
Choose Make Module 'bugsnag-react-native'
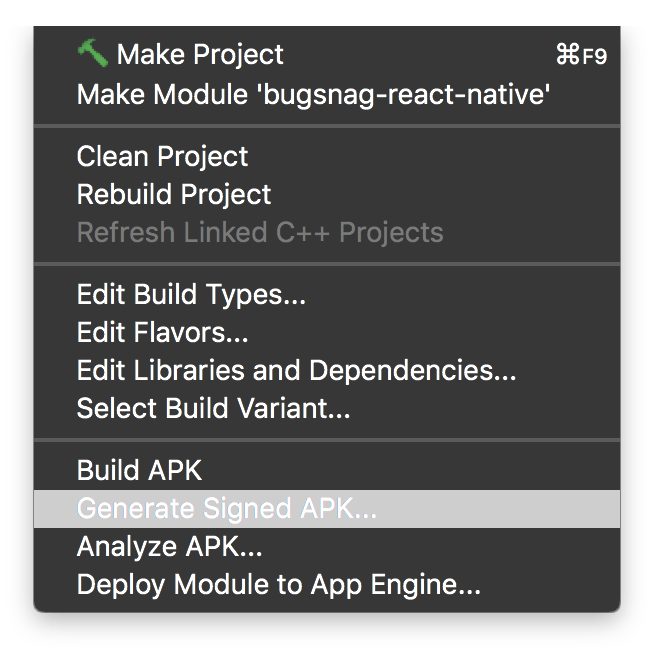coord(313,95)
